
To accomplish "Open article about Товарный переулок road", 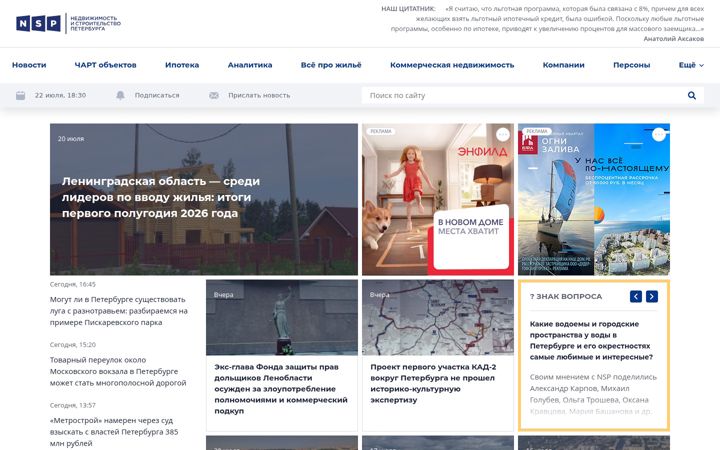I will [118, 371].
